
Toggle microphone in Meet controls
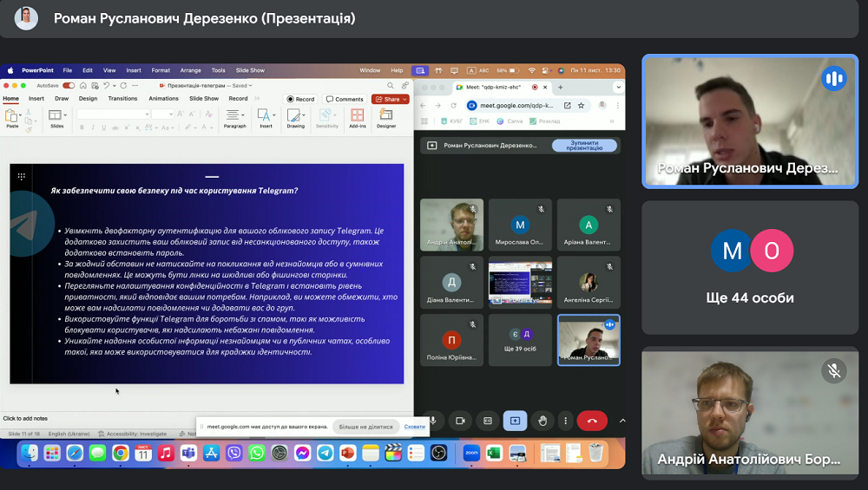[433, 421]
